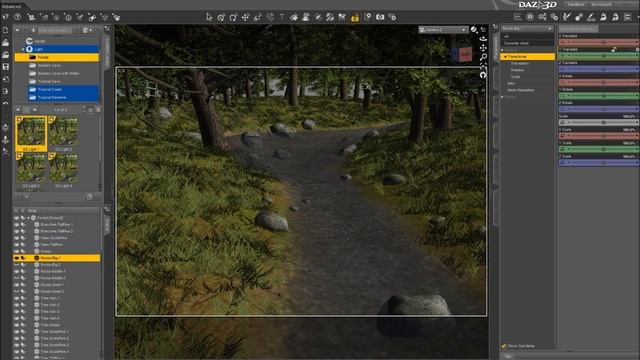The width and height of the screenshot is (640, 360).
Task: Toggle visibility eye of Rocks Big 2
Action: [16, 265]
